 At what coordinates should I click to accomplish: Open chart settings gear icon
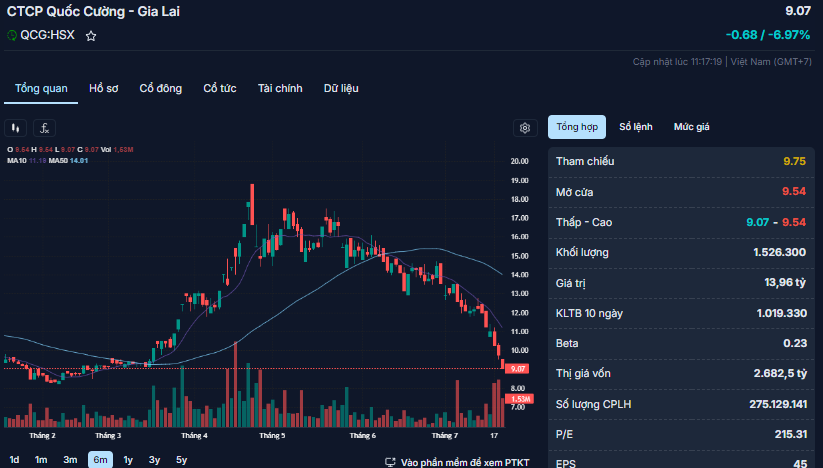[x=525, y=128]
